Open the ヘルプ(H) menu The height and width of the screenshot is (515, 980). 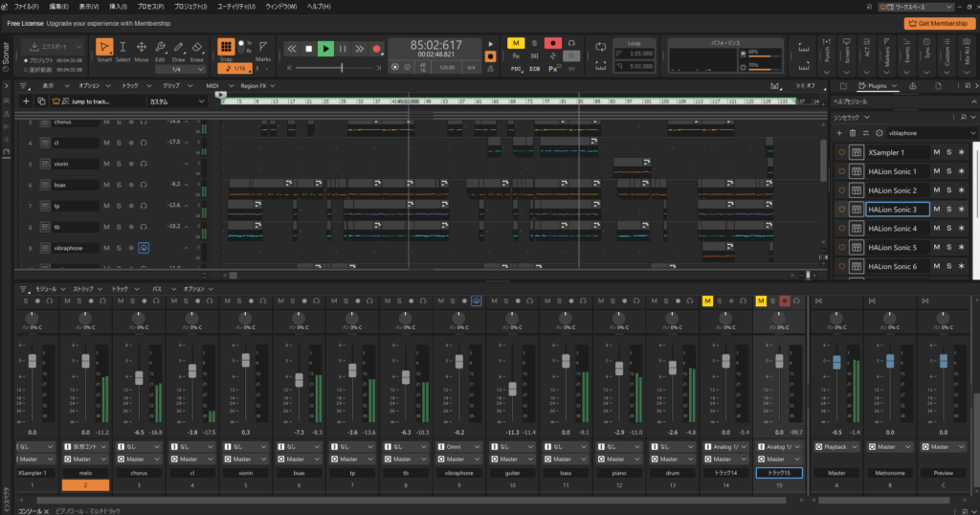point(319,7)
